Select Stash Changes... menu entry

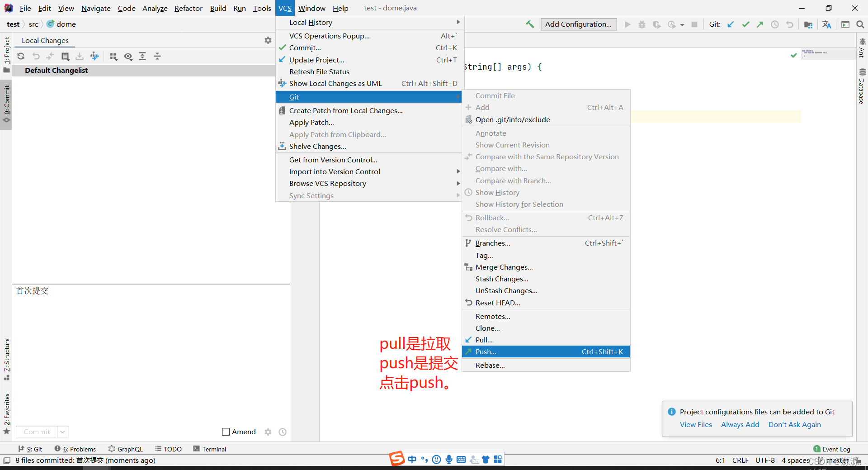tap(546, 279)
